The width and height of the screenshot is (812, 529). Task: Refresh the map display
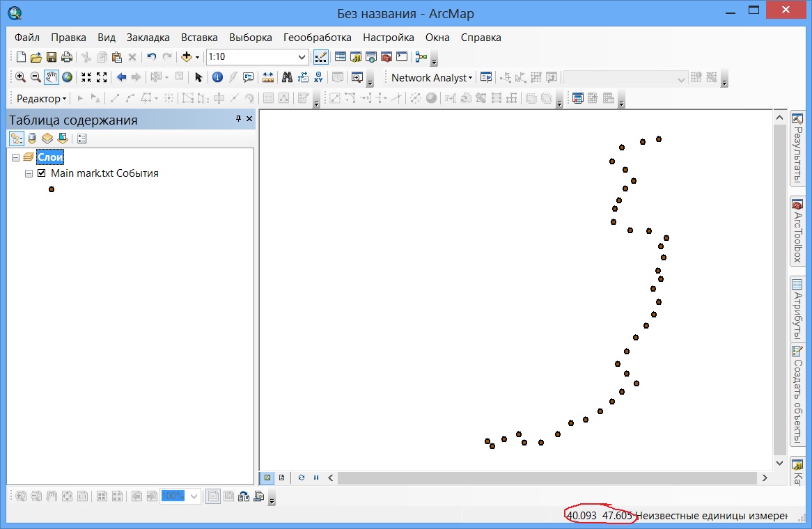coord(302,477)
